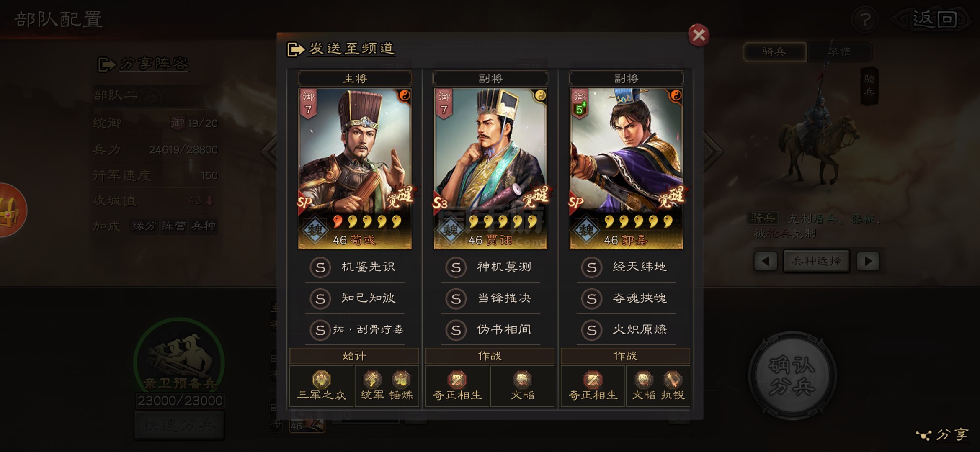Click 郭嘉's 执锐 icon

[673, 380]
